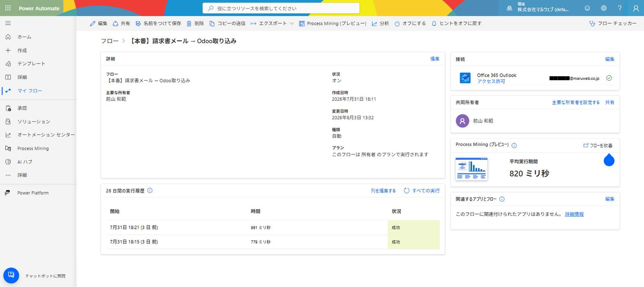Click ヒントをオフに戻す bell command
The width and height of the screenshot is (644, 287).
[456, 23]
